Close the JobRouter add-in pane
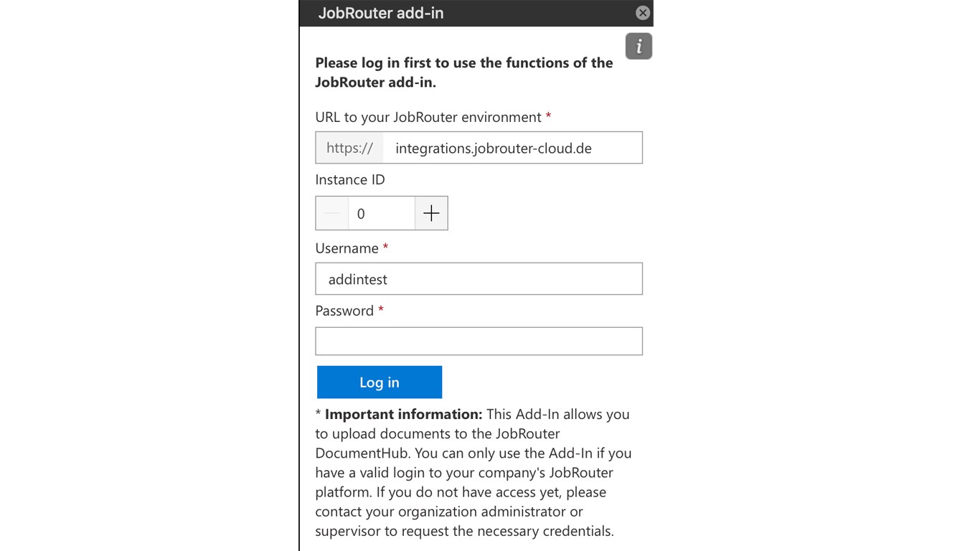Image resolution: width=980 pixels, height=551 pixels. 643,13
